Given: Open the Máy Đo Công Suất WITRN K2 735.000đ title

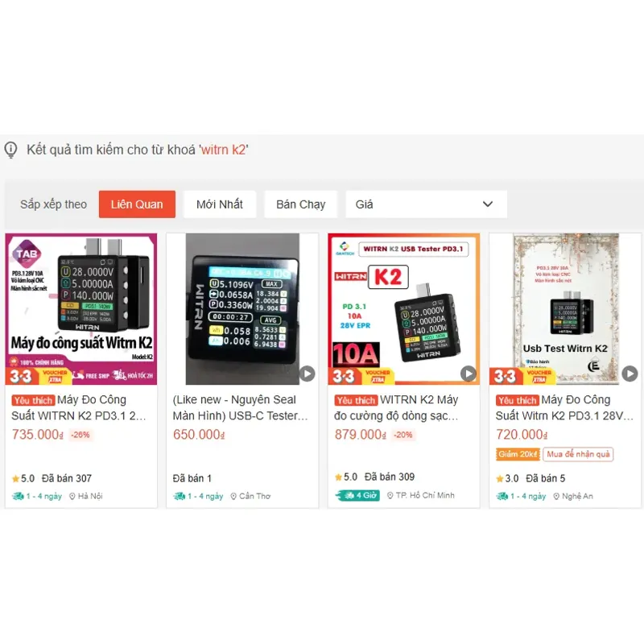Looking at the screenshot, I should 79,408.
